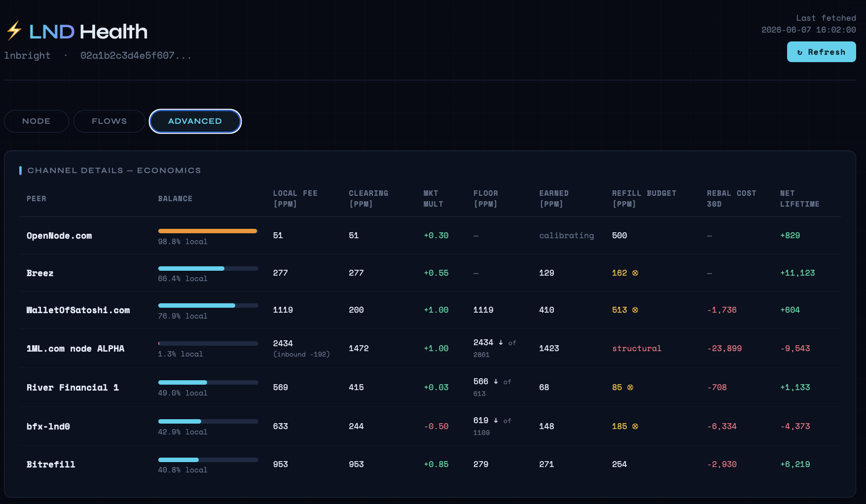Click the BALANCE column header
The width and height of the screenshot is (866, 504).
coord(175,199)
